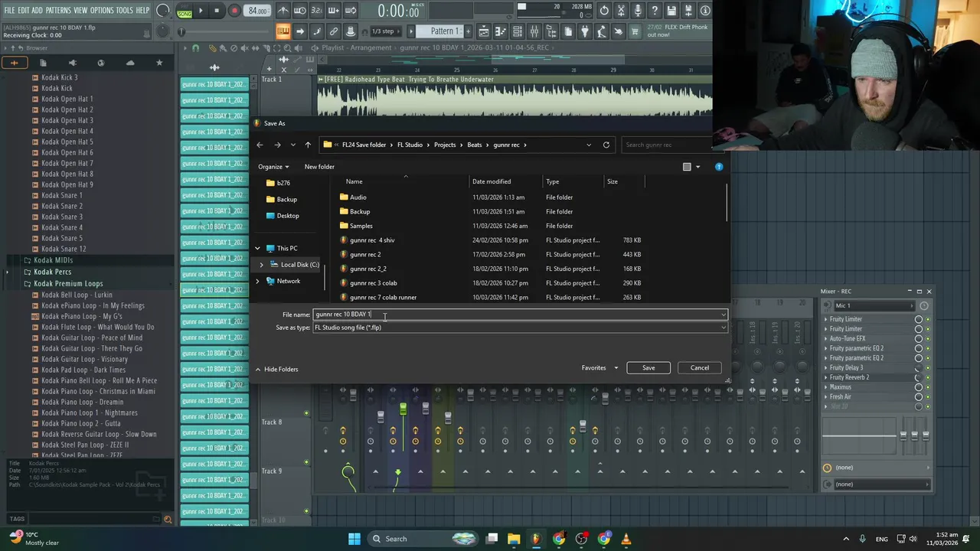Toggle Fresh Air enable LED
980x551 pixels.
pos(928,397)
